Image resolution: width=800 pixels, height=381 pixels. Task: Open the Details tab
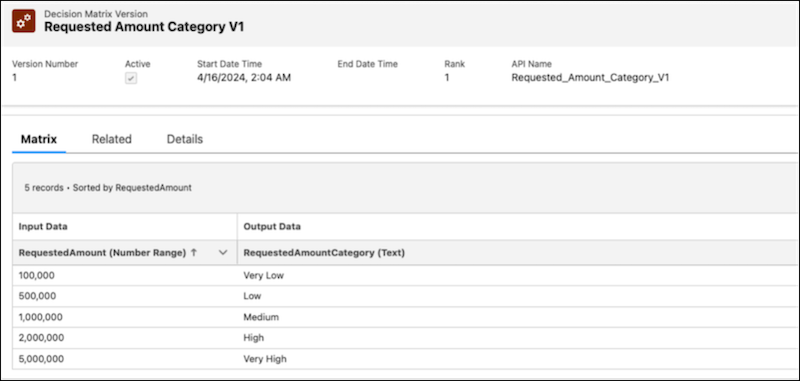tap(185, 139)
